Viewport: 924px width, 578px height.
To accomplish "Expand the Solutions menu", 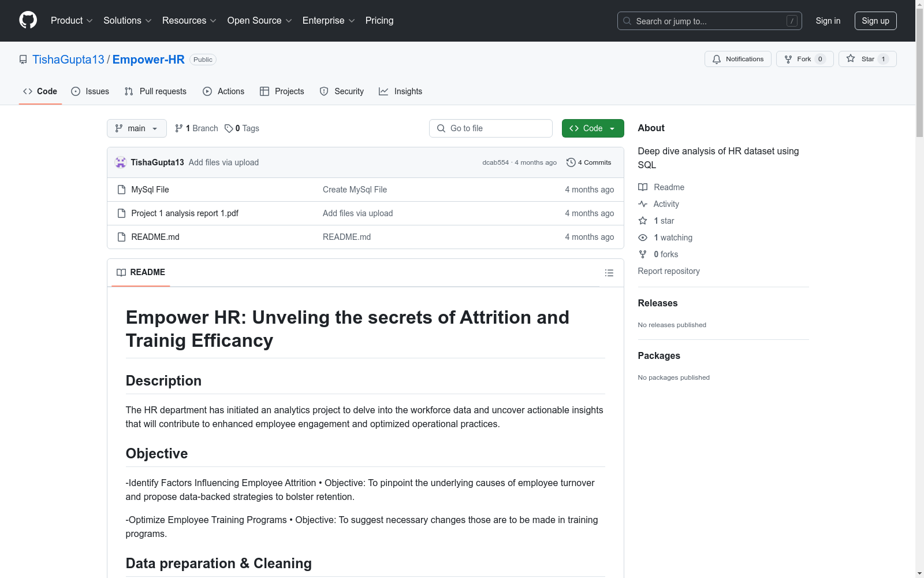I will 128,21.
